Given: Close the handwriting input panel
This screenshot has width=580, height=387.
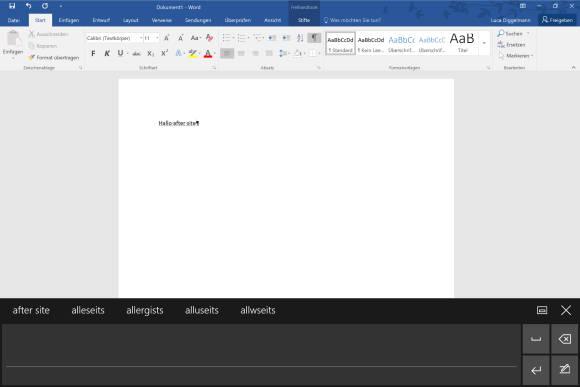Looking at the screenshot, I should point(566,310).
